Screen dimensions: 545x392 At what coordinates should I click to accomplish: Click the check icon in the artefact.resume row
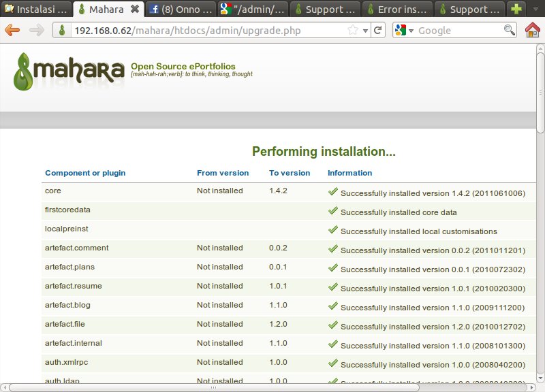333,287
